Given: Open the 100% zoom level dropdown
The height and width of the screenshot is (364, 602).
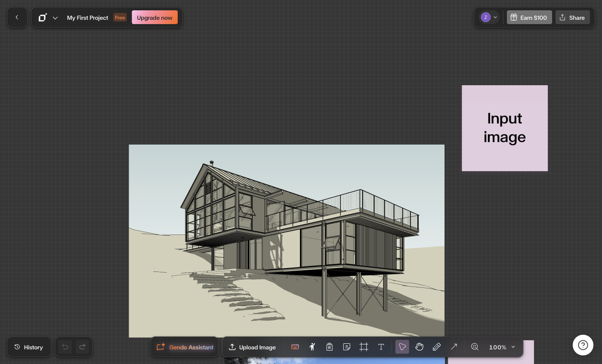Looking at the screenshot, I should click(x=502, y=347).
